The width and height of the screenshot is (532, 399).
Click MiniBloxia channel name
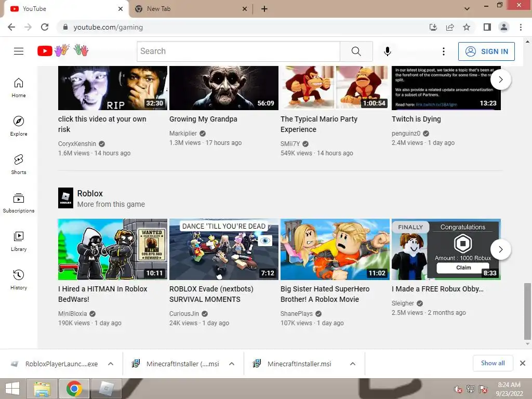(x=72, y=314)
